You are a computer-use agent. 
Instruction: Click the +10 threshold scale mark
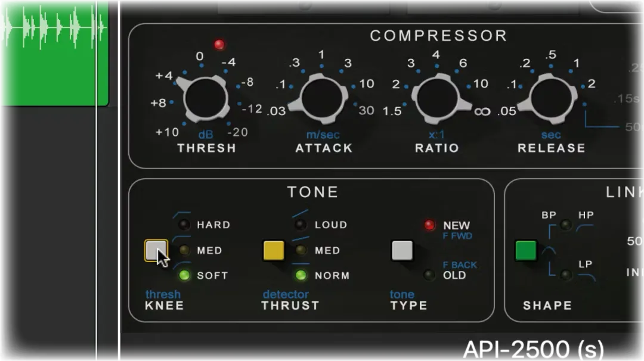click(x=167, y=132)
